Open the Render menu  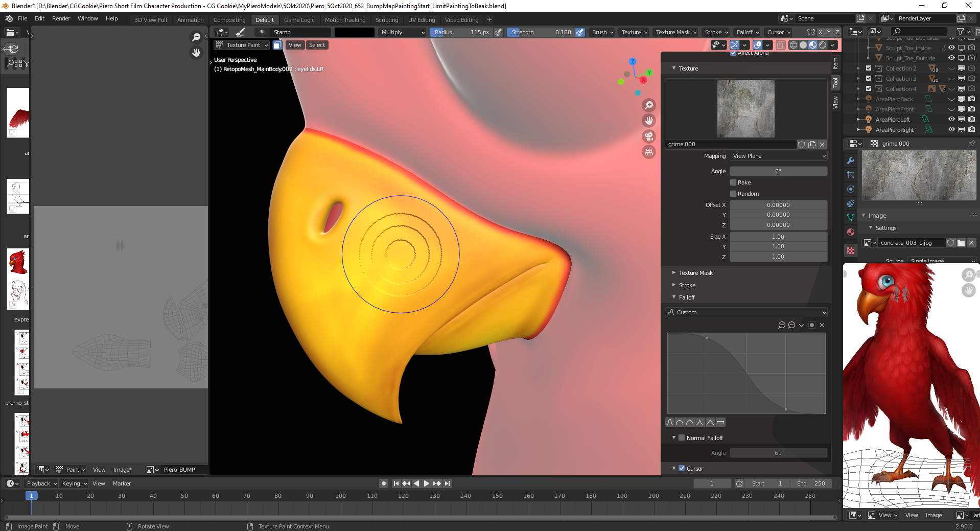click(x=61, y=18)
